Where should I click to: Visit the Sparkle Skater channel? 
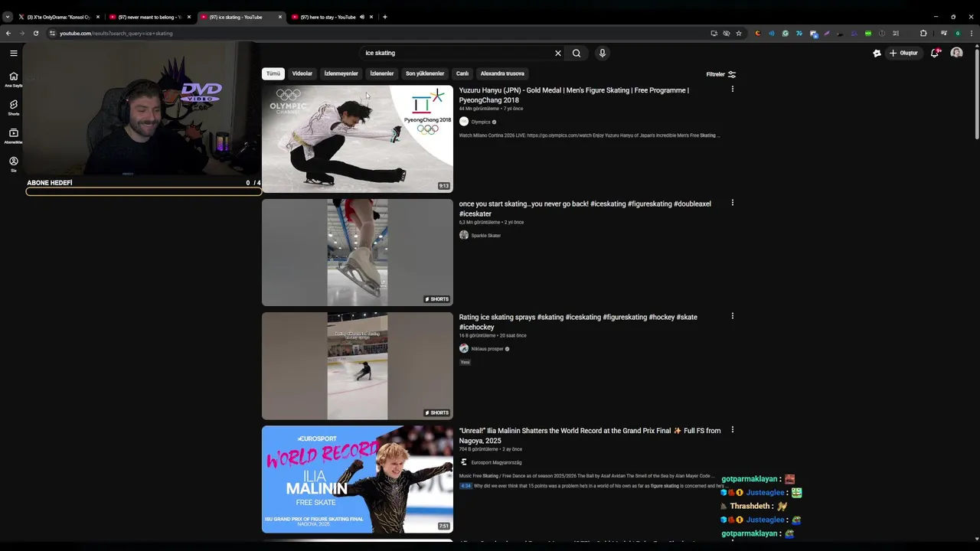click(x=485, y=236)
